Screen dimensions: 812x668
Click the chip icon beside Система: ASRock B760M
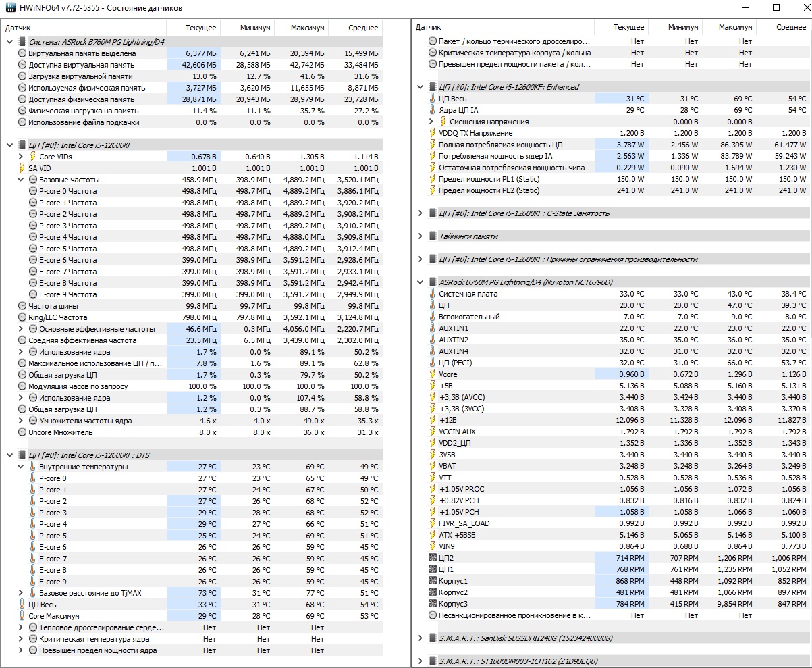point(22,42)
